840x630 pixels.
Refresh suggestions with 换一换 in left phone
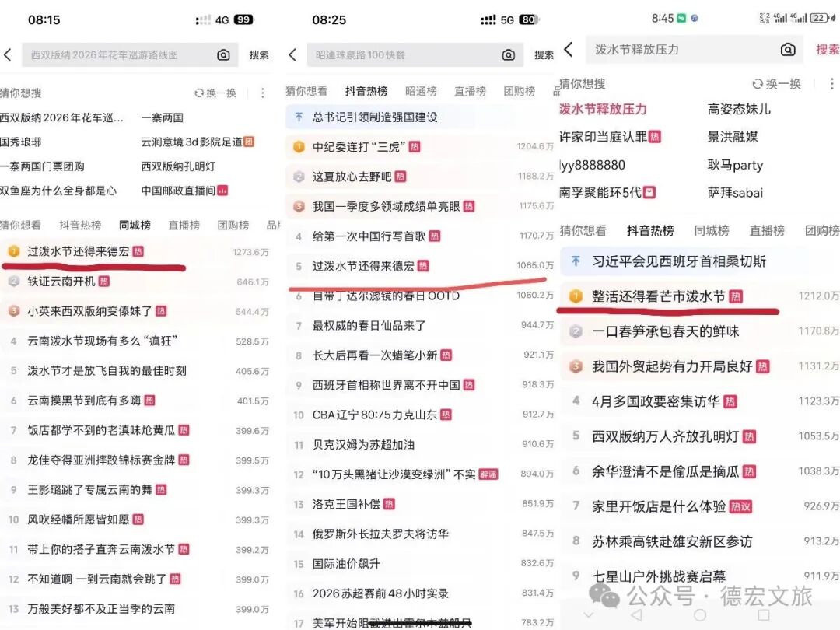215,93
